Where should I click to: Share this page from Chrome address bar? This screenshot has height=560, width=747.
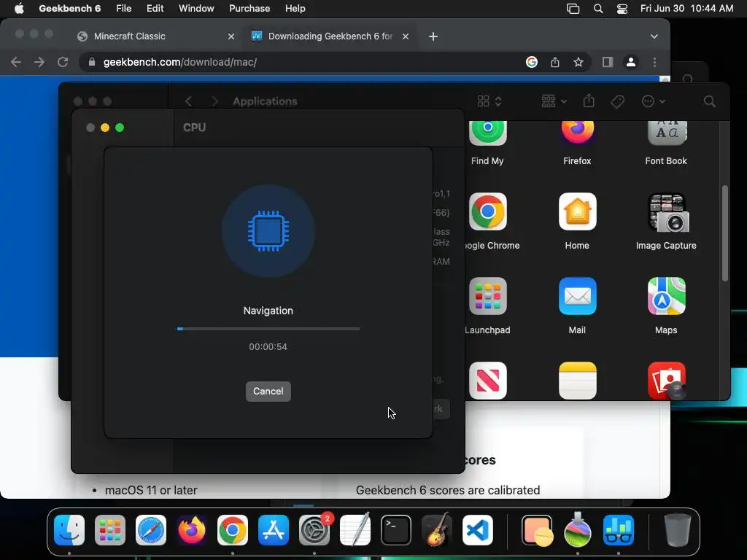click(x=555, y=62)
